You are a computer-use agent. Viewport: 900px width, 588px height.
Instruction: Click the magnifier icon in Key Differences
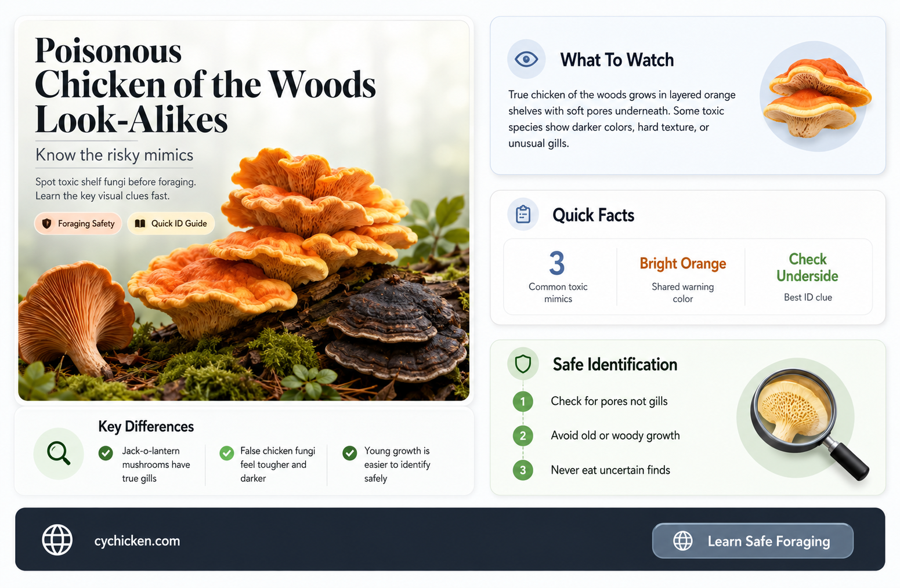point(59,453)
